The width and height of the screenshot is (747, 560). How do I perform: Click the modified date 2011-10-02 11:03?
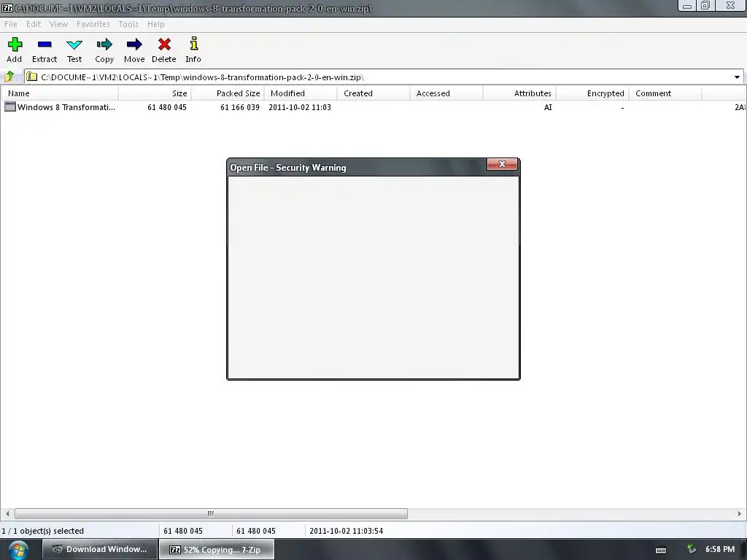[x=300, y=107]
